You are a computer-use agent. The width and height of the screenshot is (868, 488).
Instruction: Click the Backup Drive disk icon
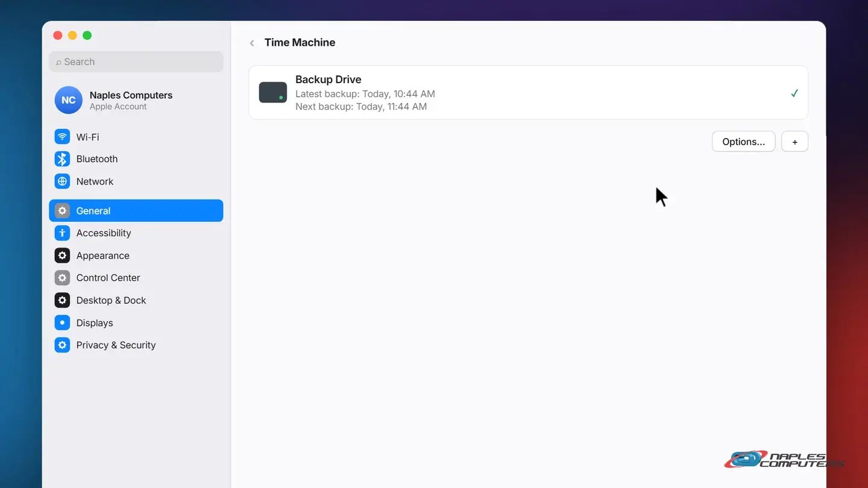[x=273, y=93]
